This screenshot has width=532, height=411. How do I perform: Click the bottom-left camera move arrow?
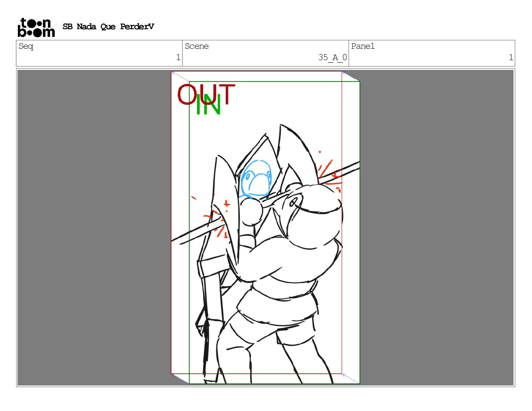(180, 378)
